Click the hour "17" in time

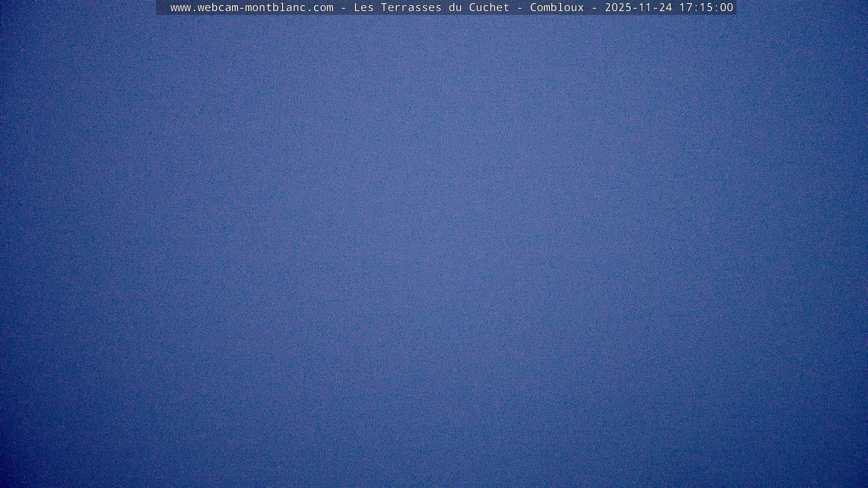click(686, 7)
